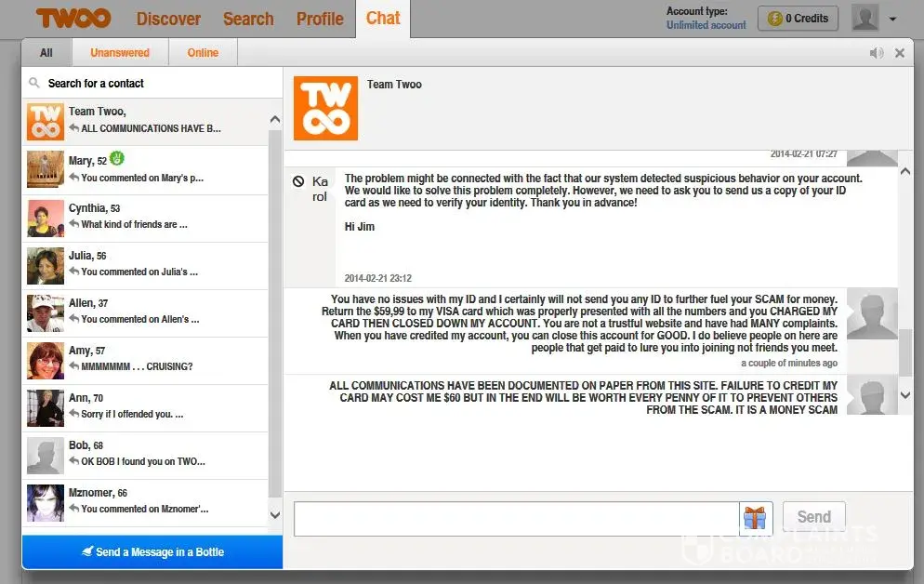Toggle the chat sound speaker icon
Image resolution: width=924 pixels, height=584 pixels.
[x=876, y=53]
